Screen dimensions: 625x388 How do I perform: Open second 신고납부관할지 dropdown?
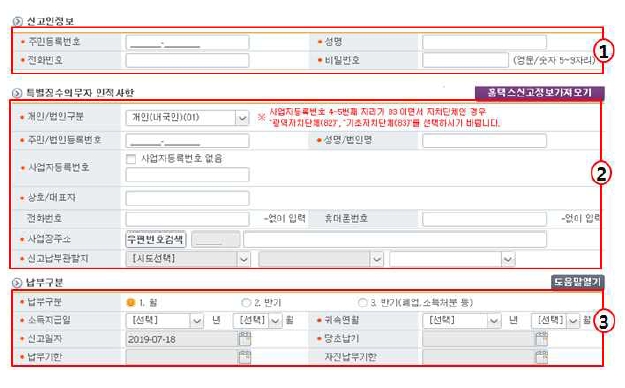[321, 259]
